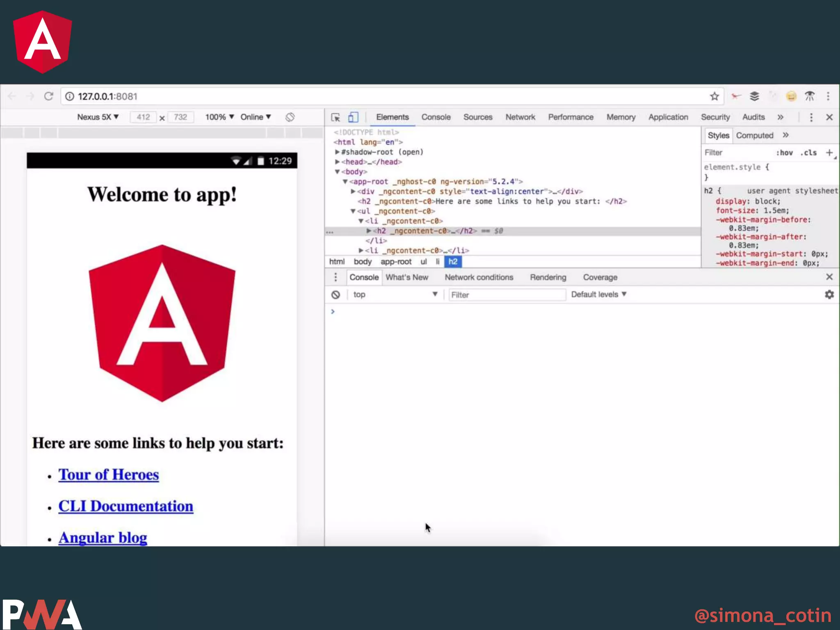Click the inspect element picker icon
This screenshot has width=840, height=630.
point(336,117)
